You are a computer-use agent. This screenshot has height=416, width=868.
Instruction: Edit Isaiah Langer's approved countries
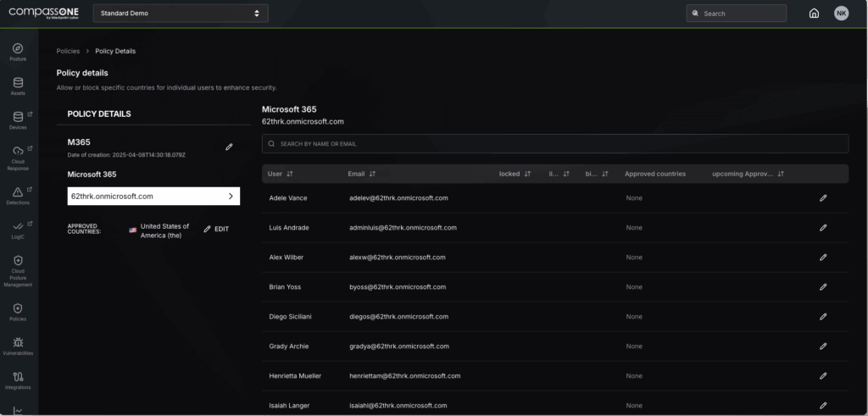click(x=823, y=406)
